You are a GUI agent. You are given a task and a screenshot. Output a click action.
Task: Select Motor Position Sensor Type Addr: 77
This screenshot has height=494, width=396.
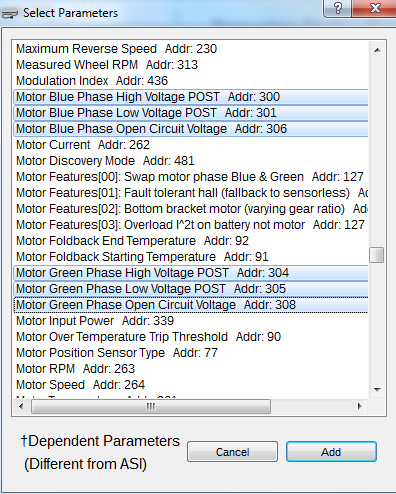click(191, 353)
